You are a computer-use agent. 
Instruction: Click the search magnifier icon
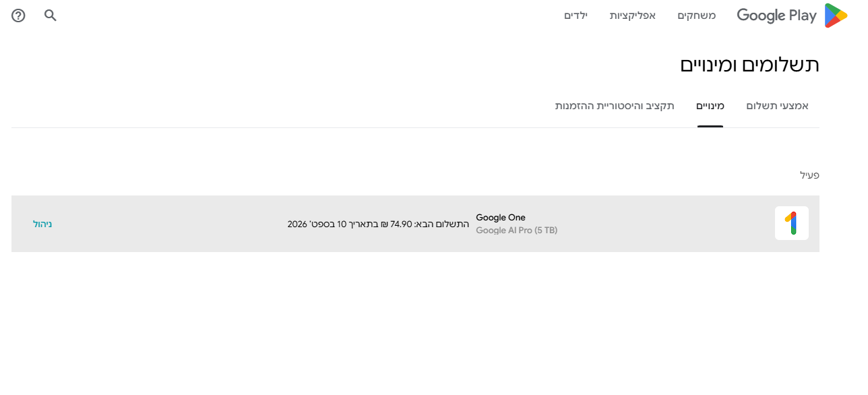tap(51, 15)
